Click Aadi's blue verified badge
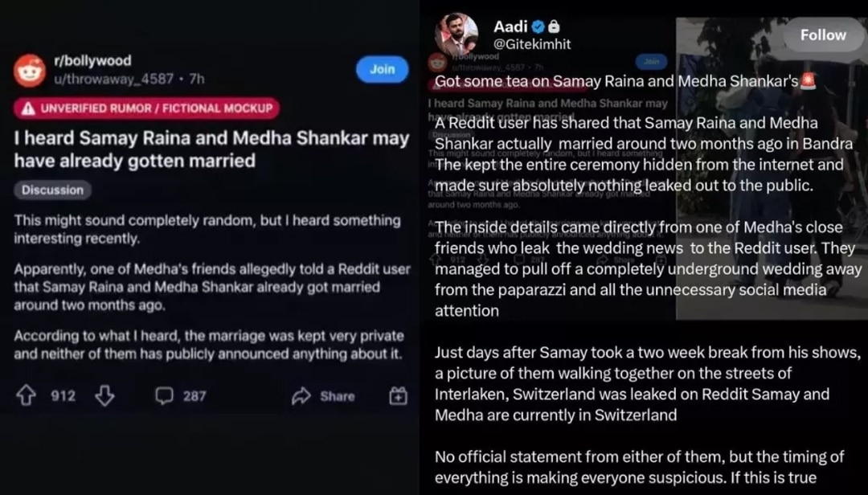Viewport: 868px width, 495px height. click(x=538, y=26)
